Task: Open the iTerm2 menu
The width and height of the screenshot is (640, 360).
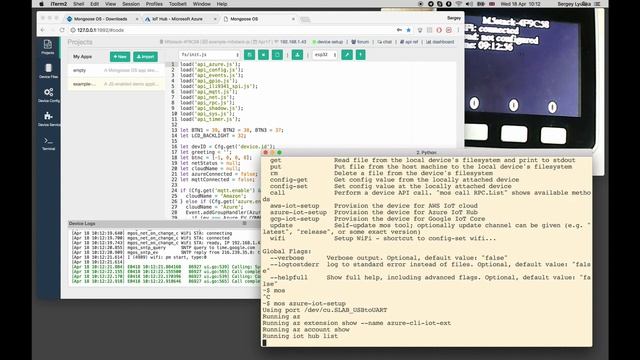Action: coord(58,4)
